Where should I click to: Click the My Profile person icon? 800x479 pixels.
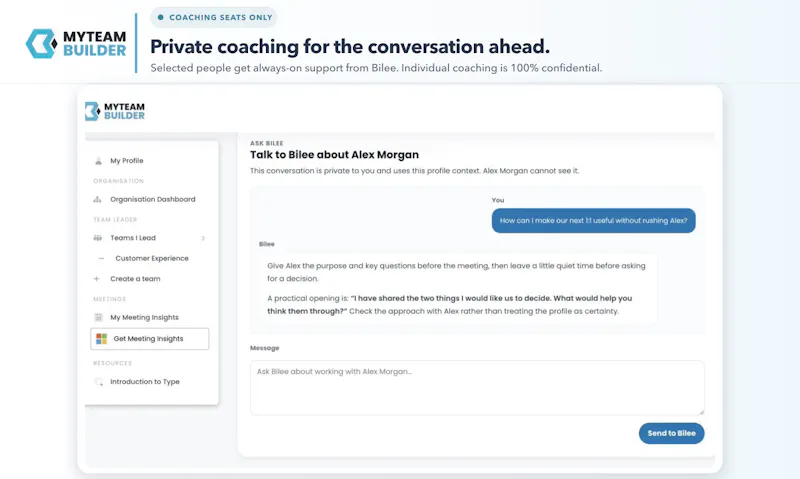(x=98, y=161)
